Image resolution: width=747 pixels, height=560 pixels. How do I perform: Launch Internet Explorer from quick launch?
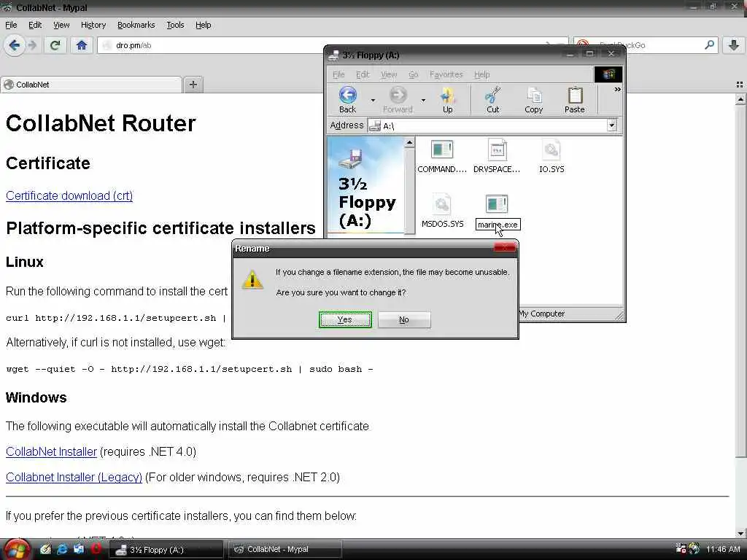click(x=62, y=549)
